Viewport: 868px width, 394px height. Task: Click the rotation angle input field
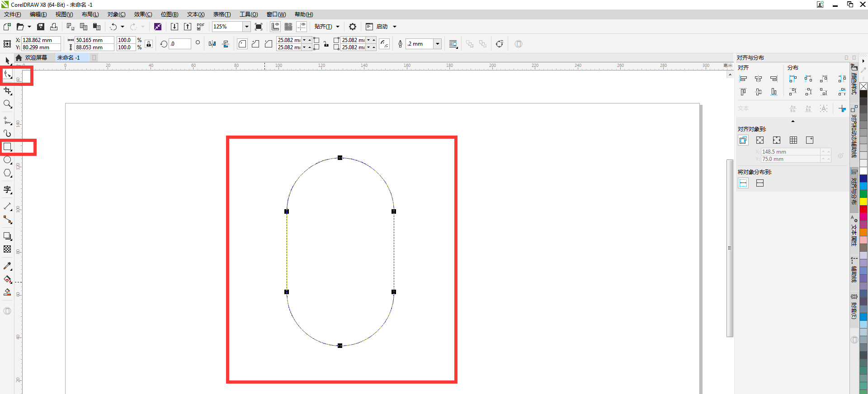click(180, 44)
